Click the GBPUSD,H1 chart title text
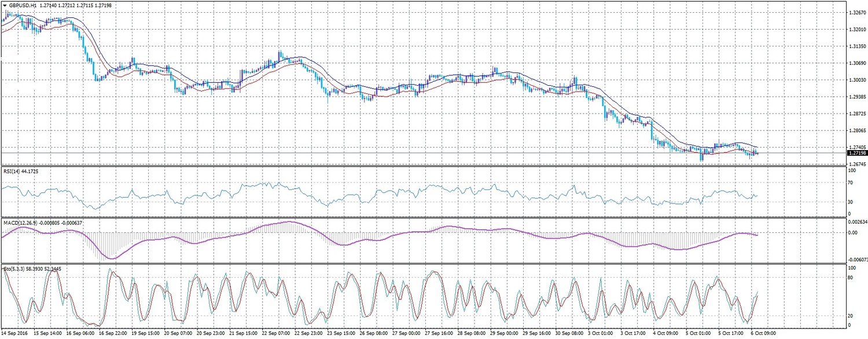This screenshot has width=868, height=339. click(x=23, y=5)
